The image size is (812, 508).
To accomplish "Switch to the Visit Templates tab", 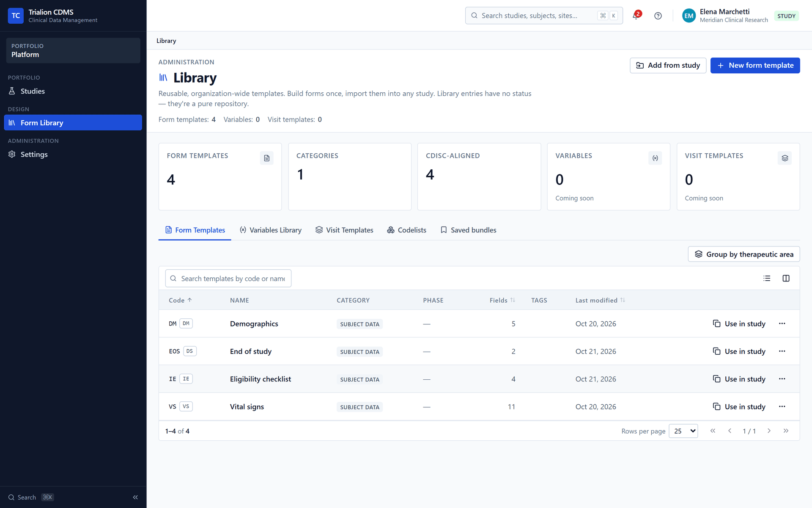I will coord(344,230).
